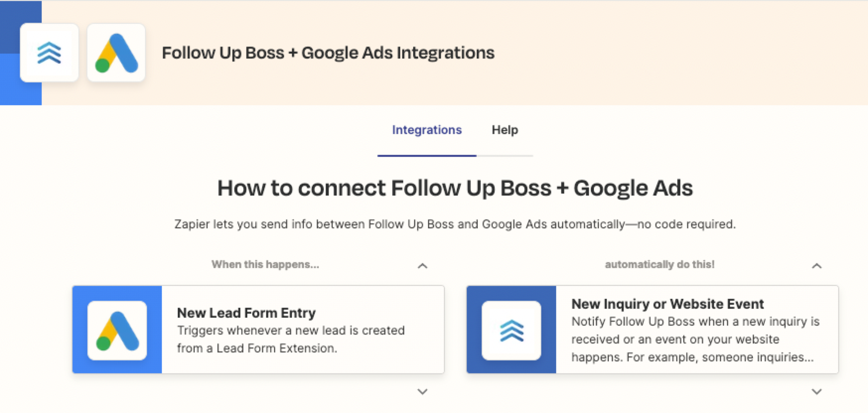This screenshot has height=413, width=868.
Task: Click the 'Zapier lets you send info' description
Action: [455, 224]
